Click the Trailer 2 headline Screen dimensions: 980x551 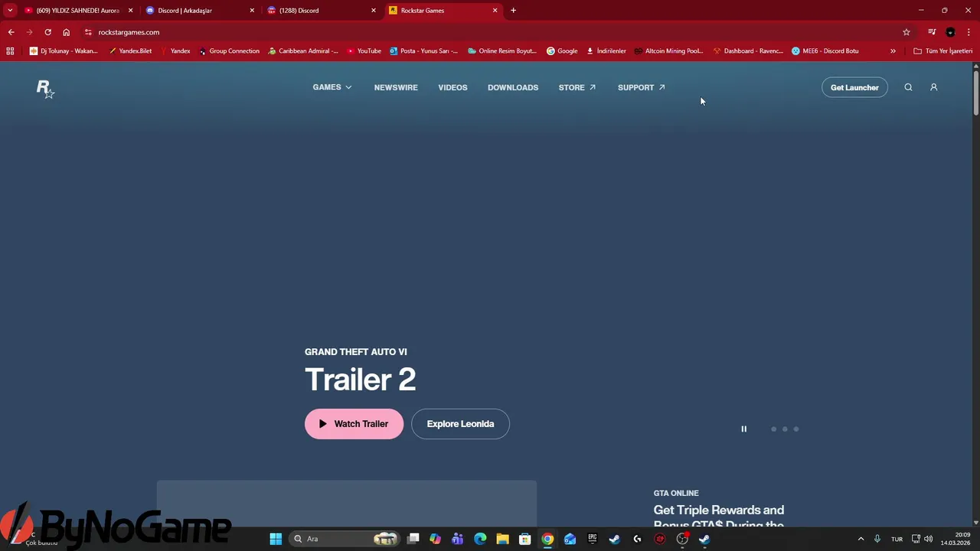(360, 380)
